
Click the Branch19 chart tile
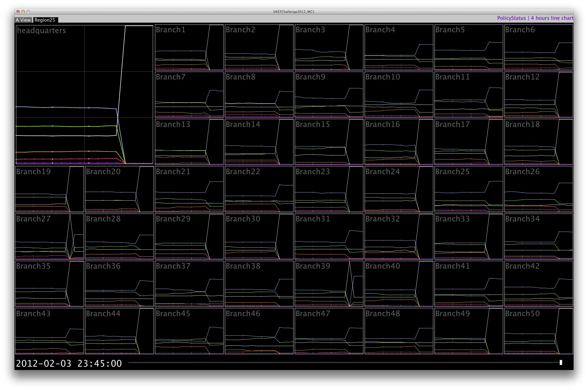click(x=50, y=189)
